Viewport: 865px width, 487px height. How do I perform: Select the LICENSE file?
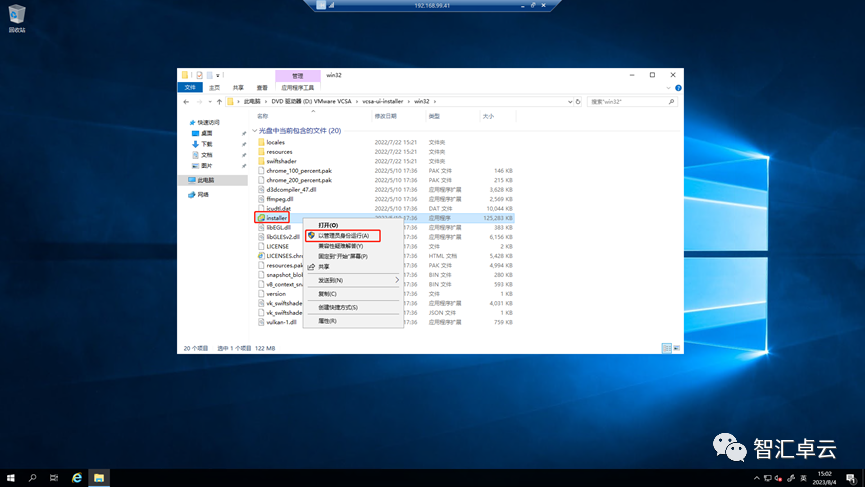pyautogui.click(x=277, y=247)
